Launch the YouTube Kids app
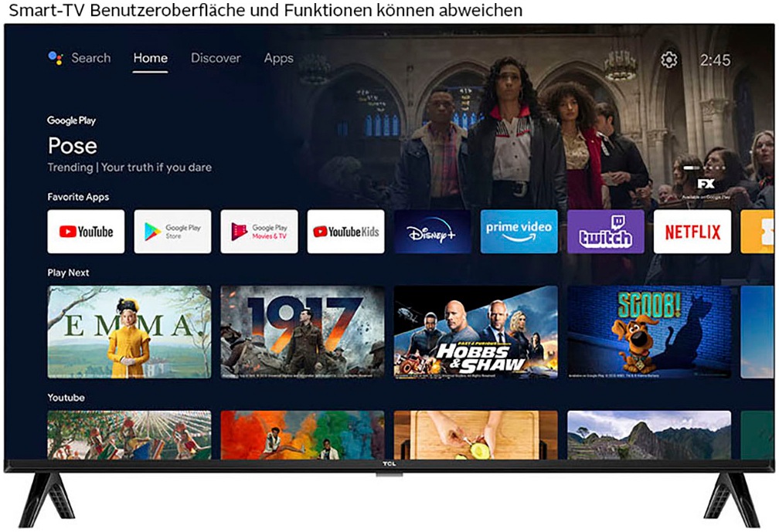Image resolution: width=779 pixels, height=532 pixels. tap(345, 232)
